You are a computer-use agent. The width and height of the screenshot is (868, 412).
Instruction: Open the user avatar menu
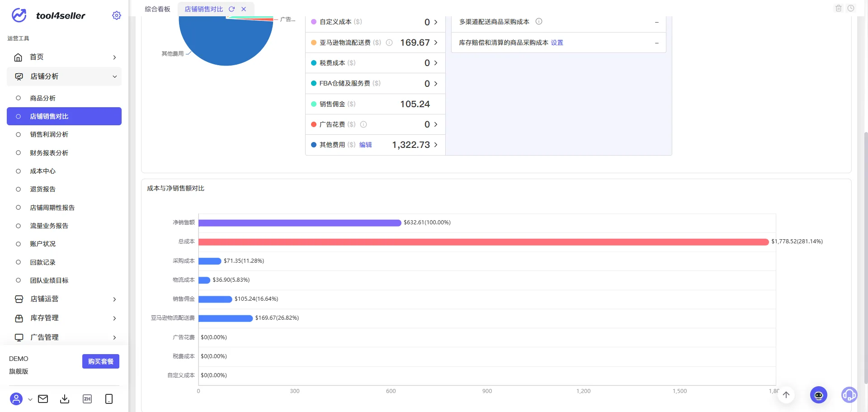(16, 399)
